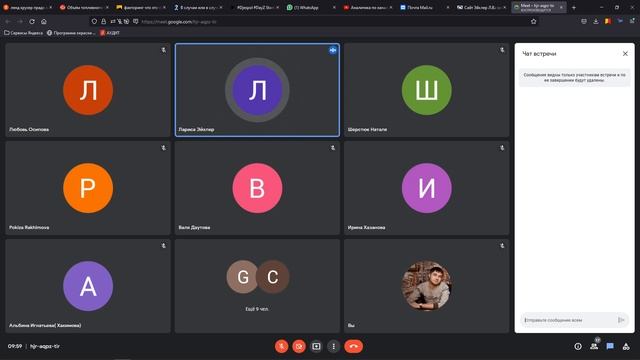Reload the page with the refresh icon
The image size is (640, 360).
(32, 21)
